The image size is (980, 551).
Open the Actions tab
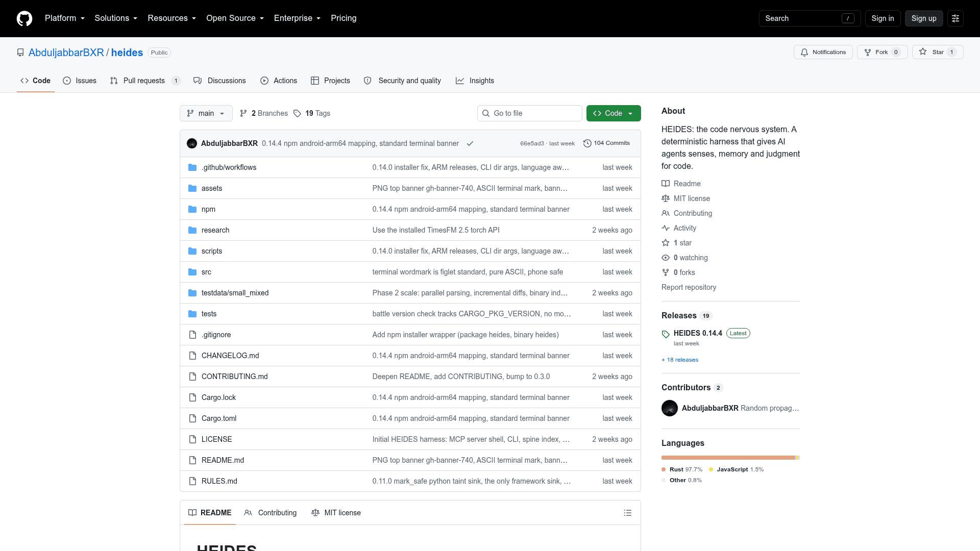coord(279,81)
